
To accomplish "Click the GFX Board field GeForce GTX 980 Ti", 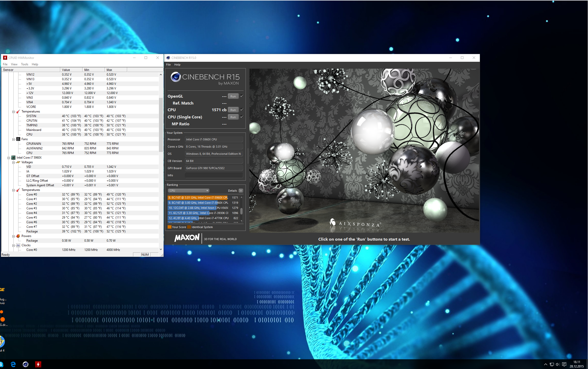I will [x=214, y=168].
